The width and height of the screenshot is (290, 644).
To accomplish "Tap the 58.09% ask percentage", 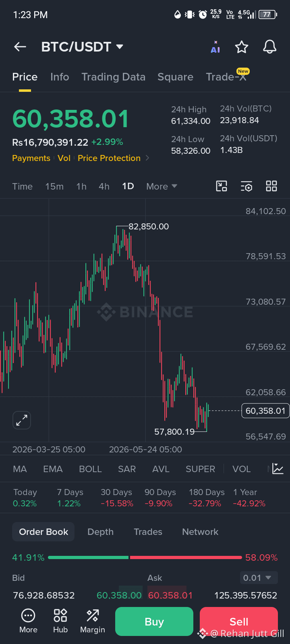I will [261, 557].
